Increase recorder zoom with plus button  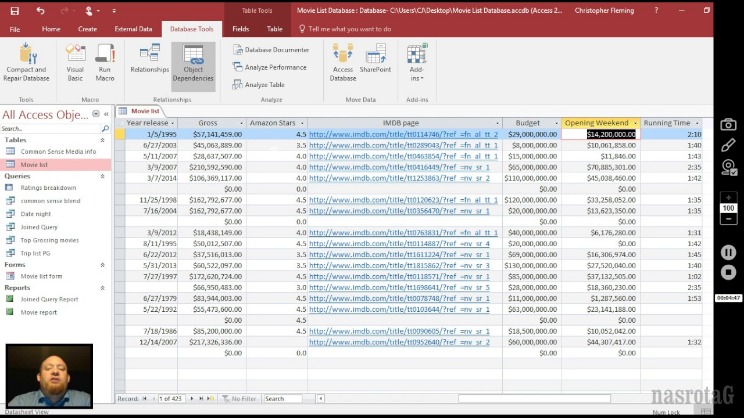click(728, 197)
